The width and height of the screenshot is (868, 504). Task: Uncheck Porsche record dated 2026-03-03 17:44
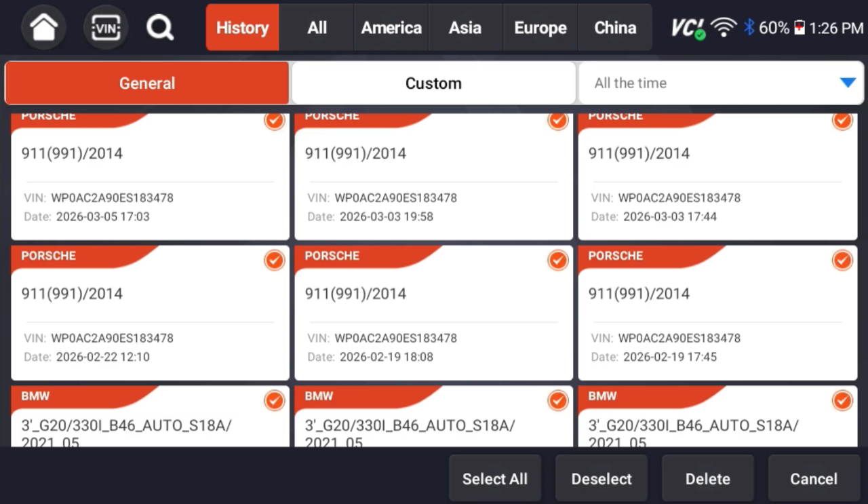pyautogui.click(x=842, y=120)
